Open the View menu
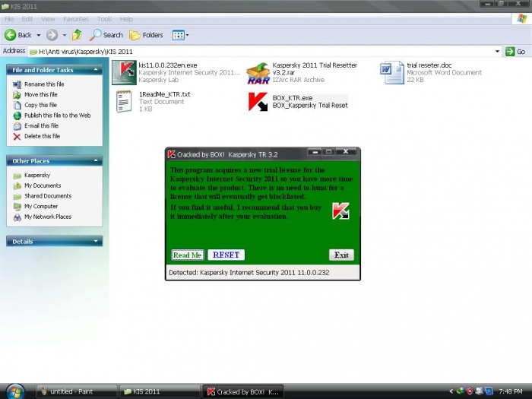The image size is (532, 399). pos(48,19)
